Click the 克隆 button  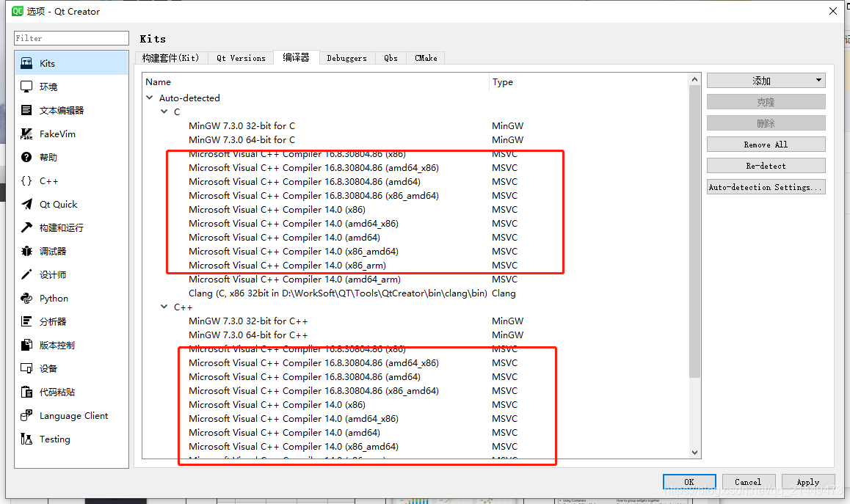(766, 102)
